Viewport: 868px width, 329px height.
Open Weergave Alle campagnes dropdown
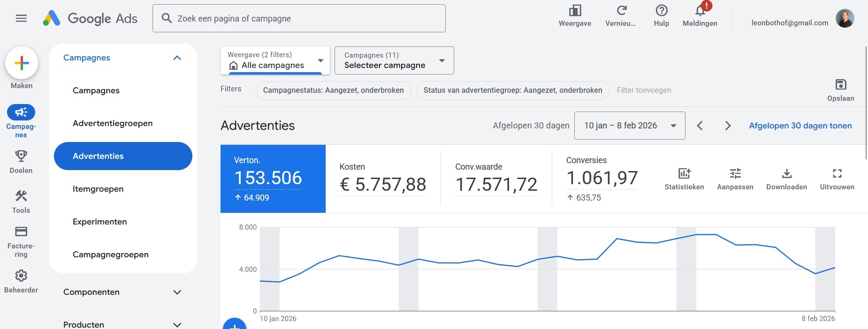point(275,60)
